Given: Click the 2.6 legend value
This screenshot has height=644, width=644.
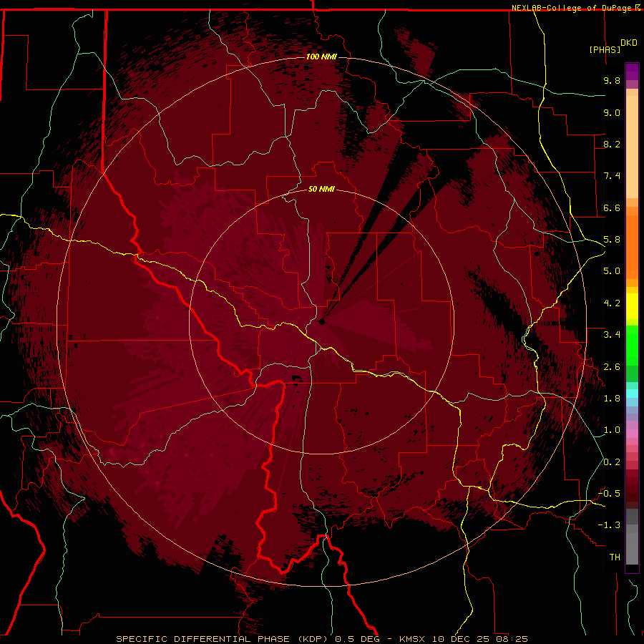Looking at the screenshot, I should tap(612, 367).
